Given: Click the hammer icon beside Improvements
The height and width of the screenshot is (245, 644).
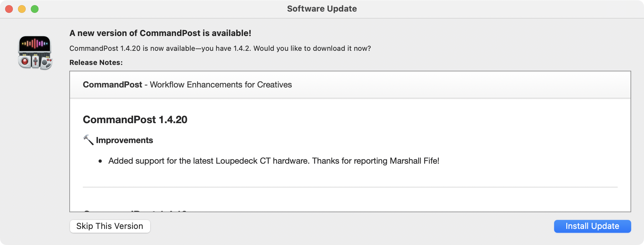Looking at the screenshot, I should coord(88,140).
